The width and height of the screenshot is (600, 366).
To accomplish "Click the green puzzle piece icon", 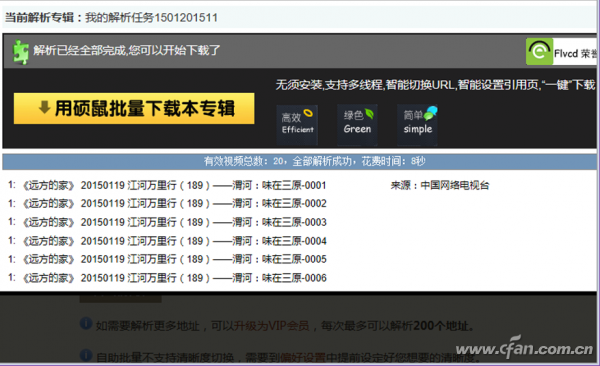I will click(21, 52).
